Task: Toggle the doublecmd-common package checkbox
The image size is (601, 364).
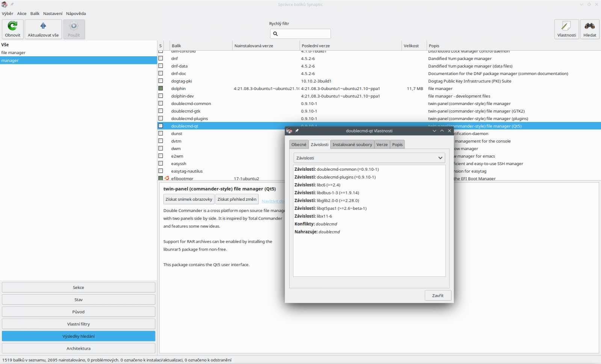Action: [x=160, y=103]
